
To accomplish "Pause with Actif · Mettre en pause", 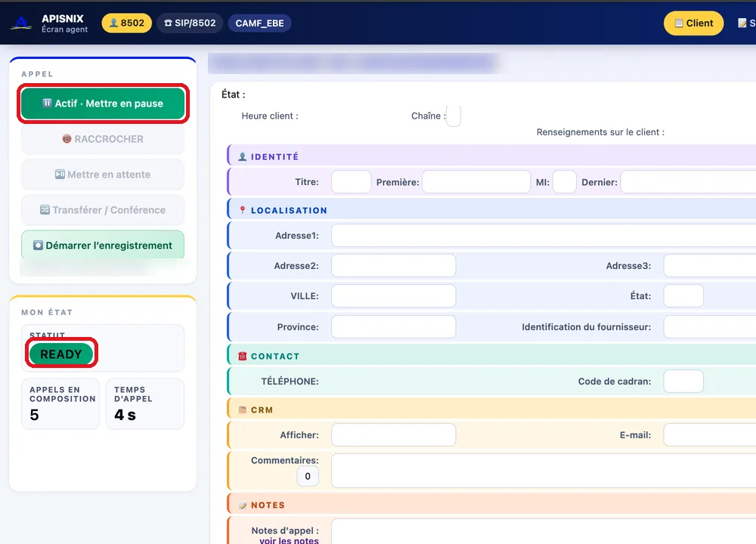I will [103, 103].
